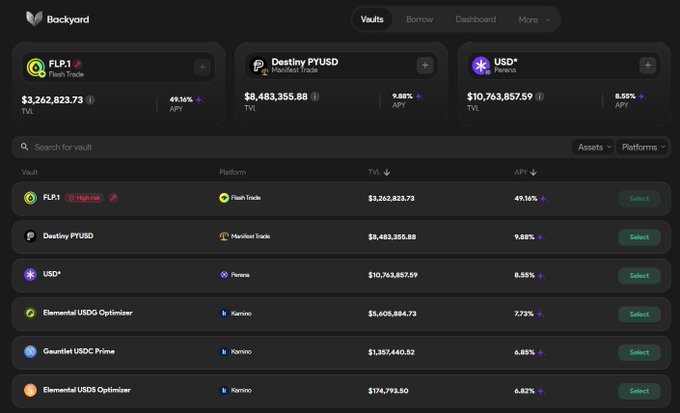Viewport: 680px width, 413px height.
Task: Go to the Dashboard tab
Action: coord(476,20)
